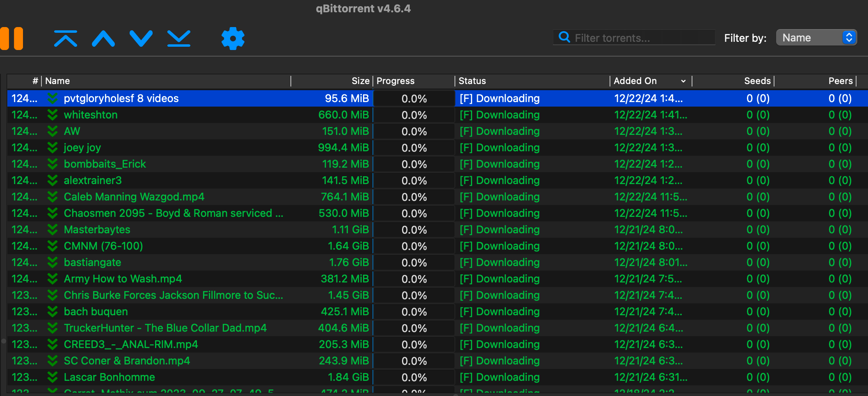
Task: Click the status icon next to bastiangate
Action: point(53,262)
